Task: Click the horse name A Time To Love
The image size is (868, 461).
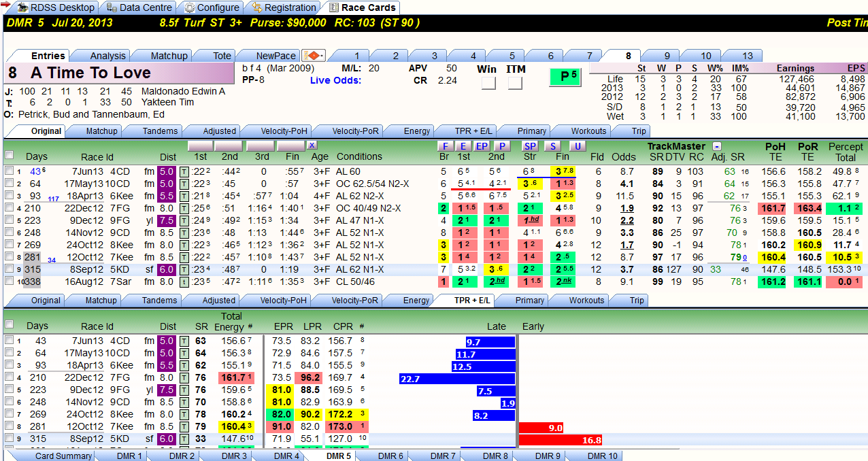Action: pos(90,73)
